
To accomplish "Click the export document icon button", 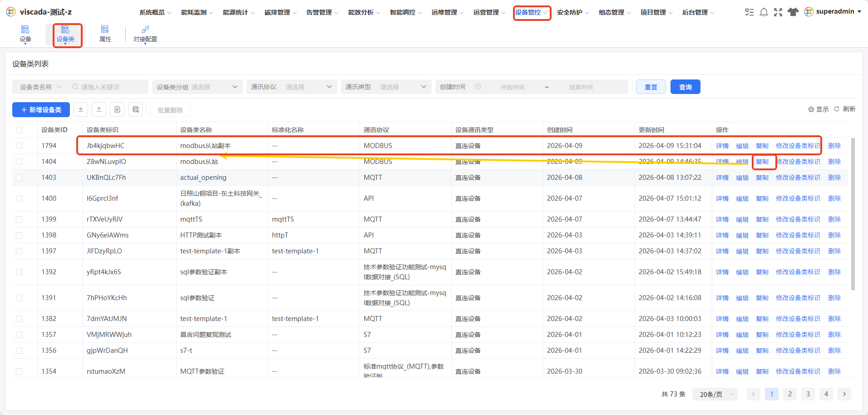I will click(117, 109).
